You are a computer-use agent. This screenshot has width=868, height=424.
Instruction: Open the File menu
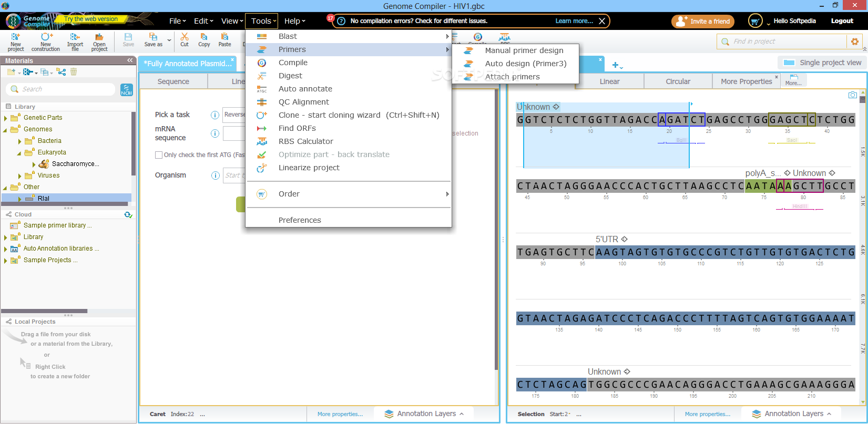coord(177,21)
